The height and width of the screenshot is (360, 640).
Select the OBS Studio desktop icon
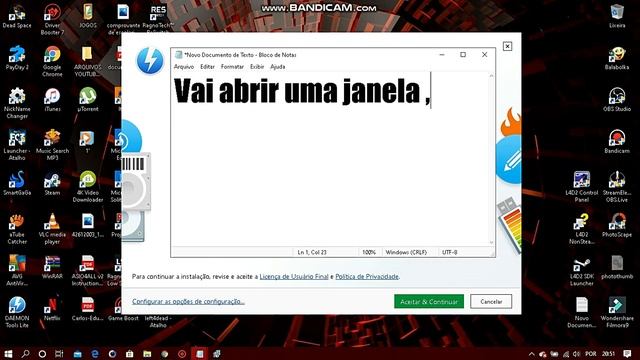click(617, 100)
